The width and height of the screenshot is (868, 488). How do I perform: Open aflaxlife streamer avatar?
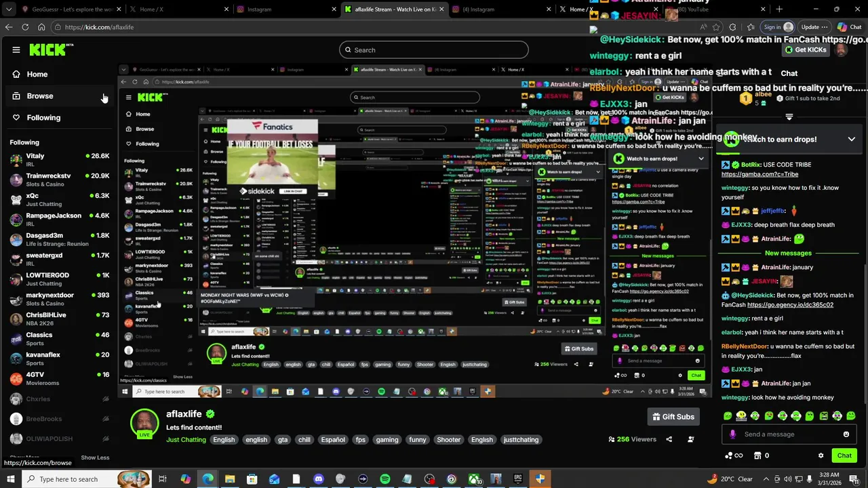tap(144, 422)
